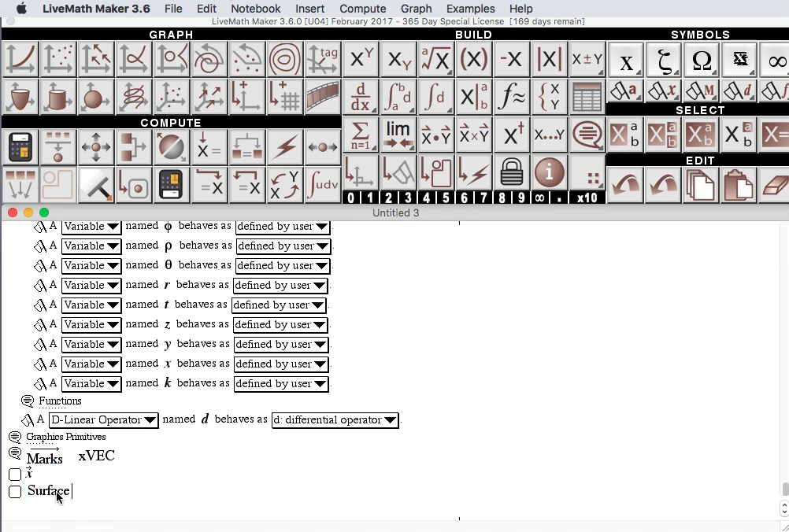Select the exponent X^Y build icon
This screenshot has width=789, height=532.
coord(361,59)
